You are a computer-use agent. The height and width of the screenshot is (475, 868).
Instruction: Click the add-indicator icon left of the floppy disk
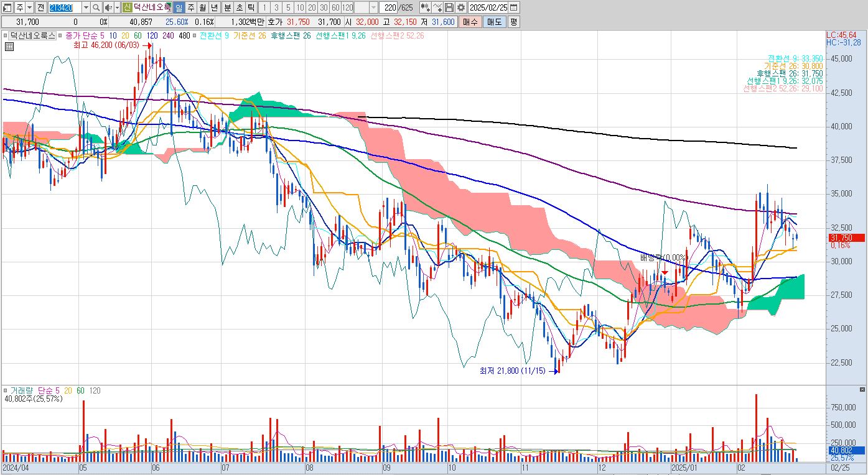[436, 7]
